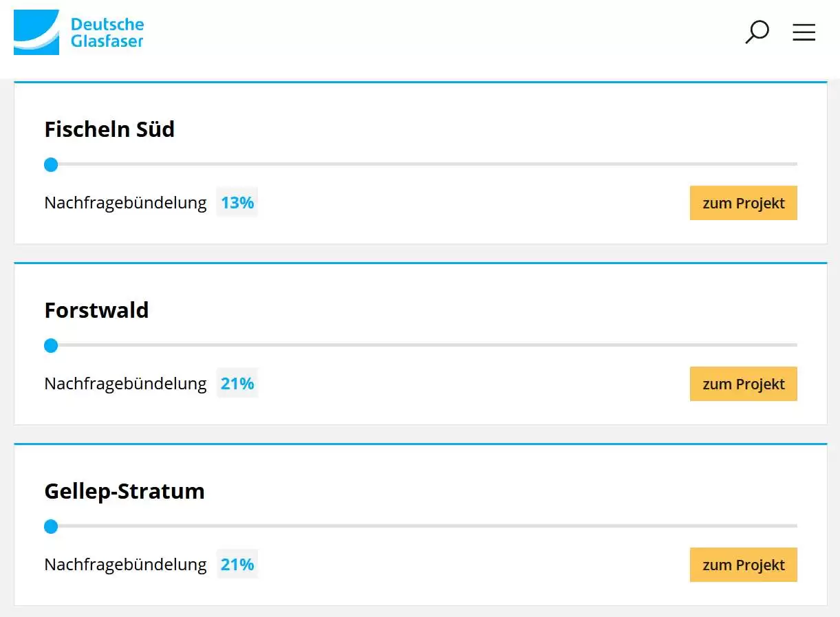The width and height of the screenshot is (840, 617).
Task: Go to the Gellep-Stratum project
Action: [743, 565]
